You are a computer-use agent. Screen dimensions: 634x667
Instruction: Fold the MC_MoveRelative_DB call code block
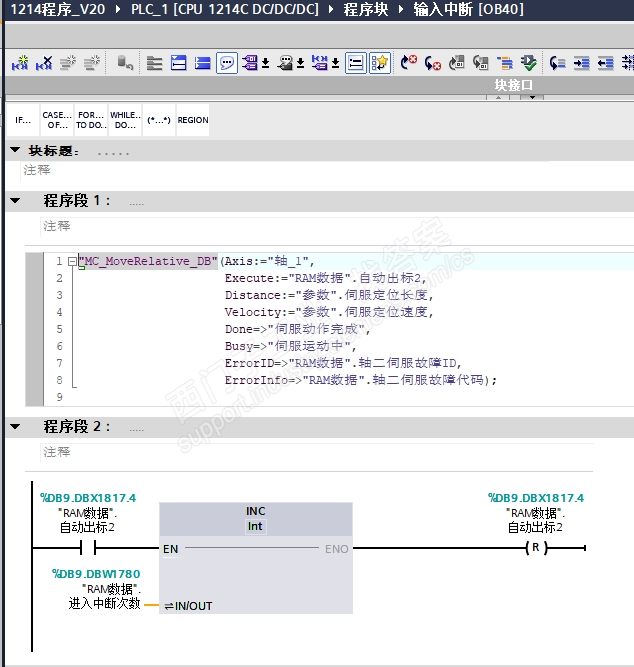[72, 261]
